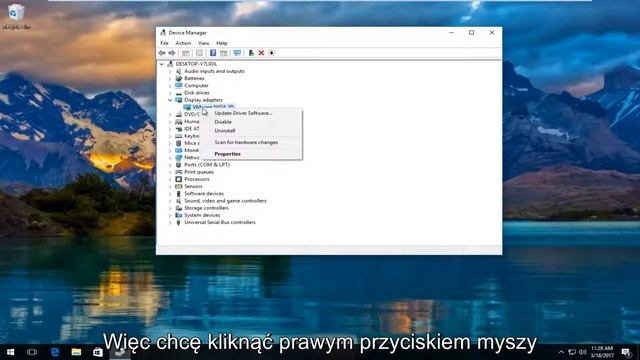The image size is (640, 360).
Task: Expand Universal Serial Bus controllers arrow
Action: coord(170,222)
